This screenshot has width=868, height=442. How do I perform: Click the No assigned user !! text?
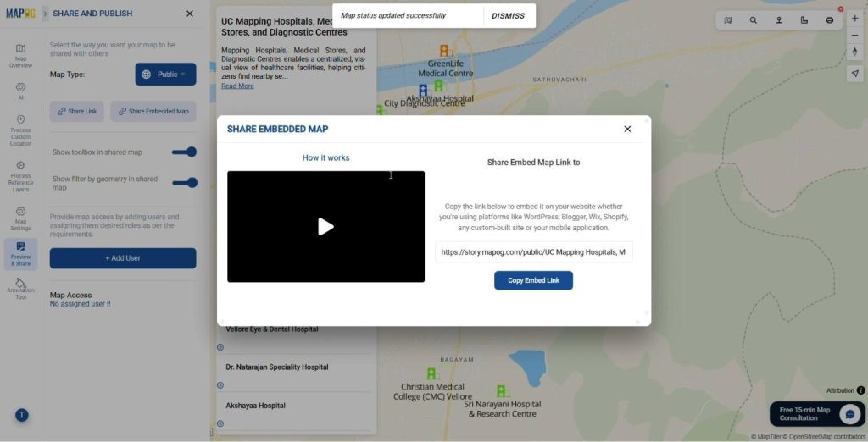[x=81, y=304]
